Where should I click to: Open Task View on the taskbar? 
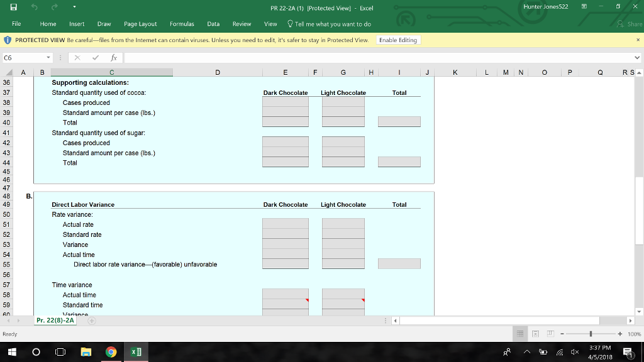pos(60,352)
